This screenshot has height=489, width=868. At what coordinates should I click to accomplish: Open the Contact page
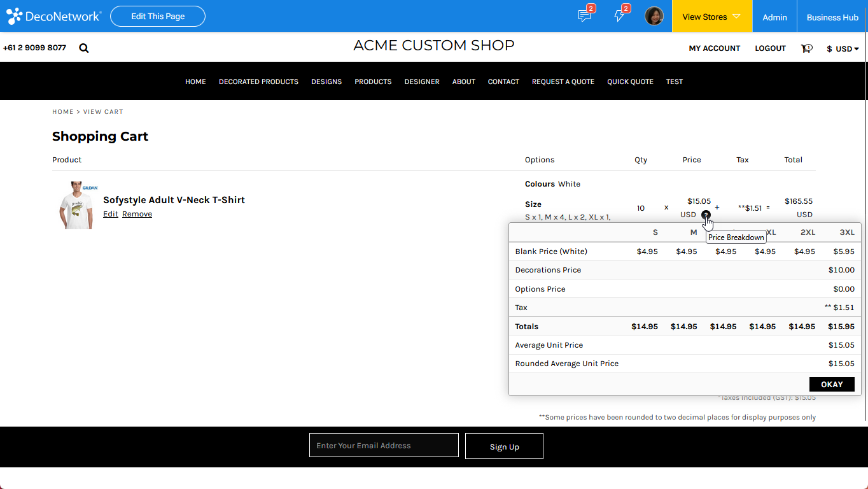coord(503,81)
